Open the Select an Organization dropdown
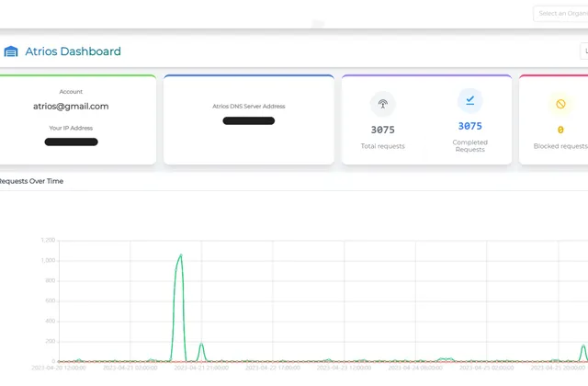Image resolution: width=588 pixels, height=386 pixels. [560, 14]
